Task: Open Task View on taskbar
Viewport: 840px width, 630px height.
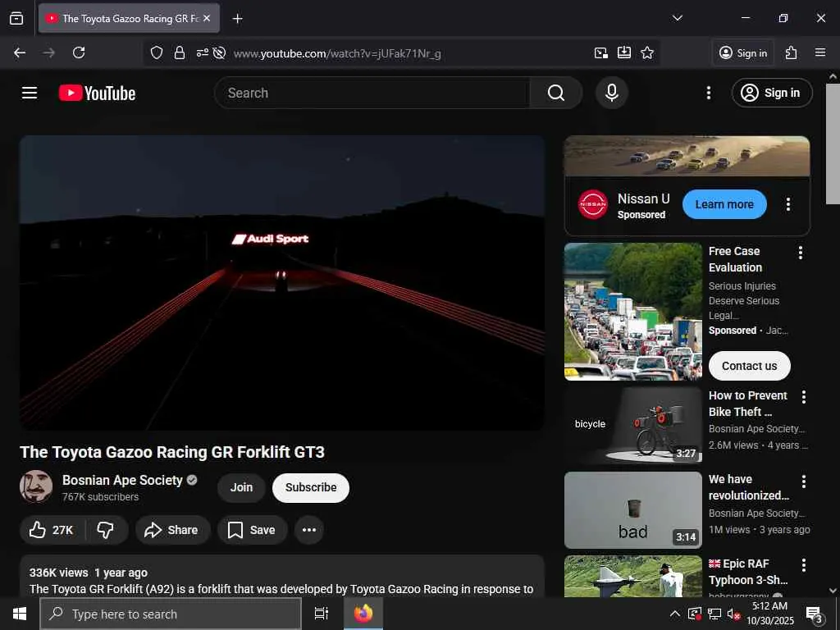Action: [322, 614]
